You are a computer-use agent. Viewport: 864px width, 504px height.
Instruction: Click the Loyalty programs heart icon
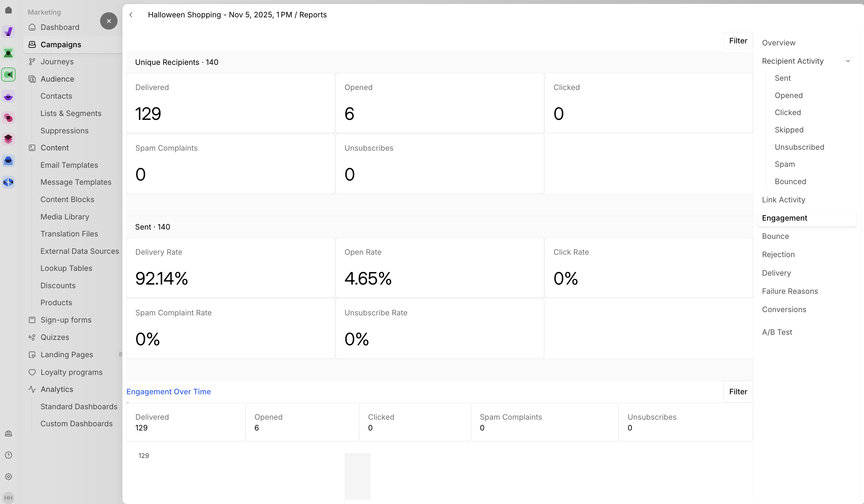click(32, 372)
